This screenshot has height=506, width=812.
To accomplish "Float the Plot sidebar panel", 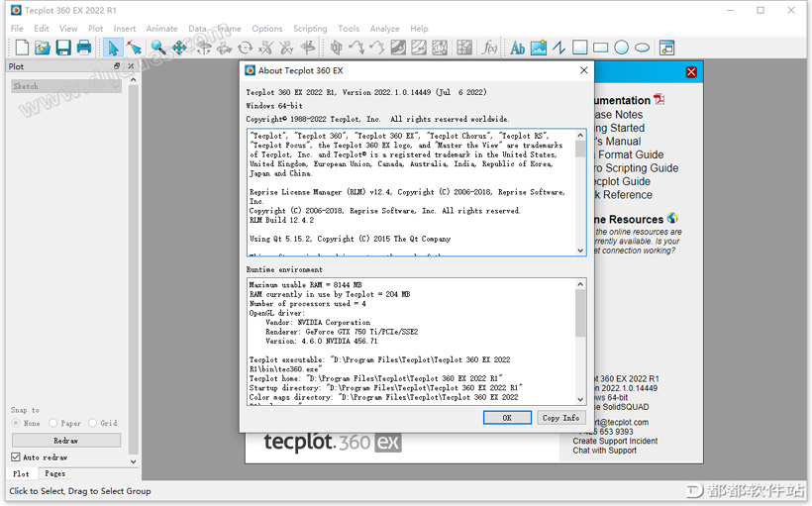I will [117, 65].
